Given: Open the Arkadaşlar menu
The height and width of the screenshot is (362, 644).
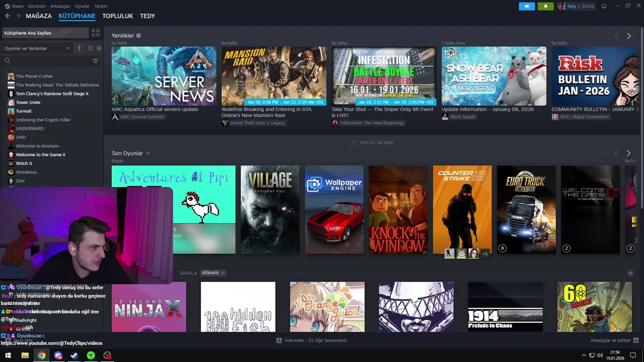Looking at the screenshot, I should [x=60, y=6].
